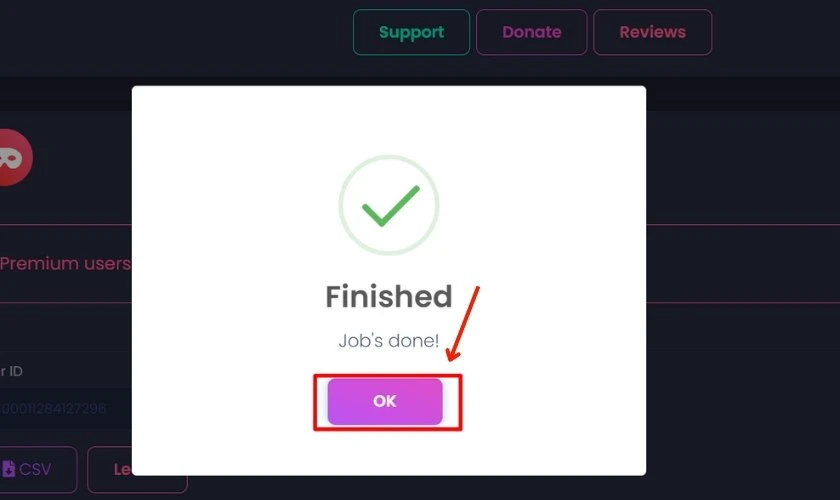Open the Support page
This screenshot has width=840, height=500.
(x=411, y=32)
